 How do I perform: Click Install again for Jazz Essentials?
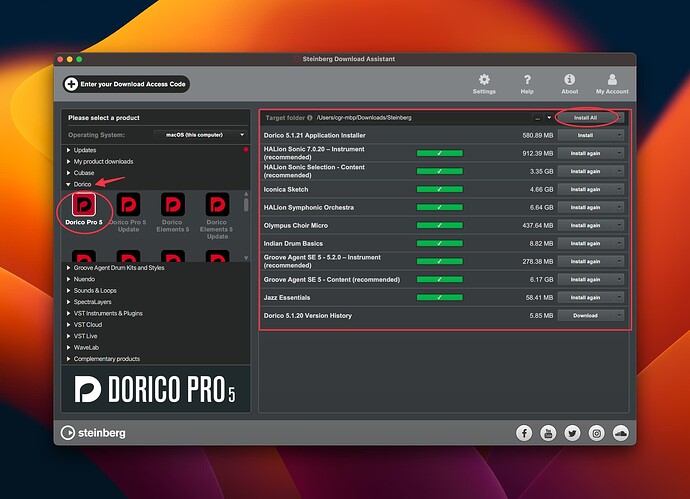[x=585, y=297]
